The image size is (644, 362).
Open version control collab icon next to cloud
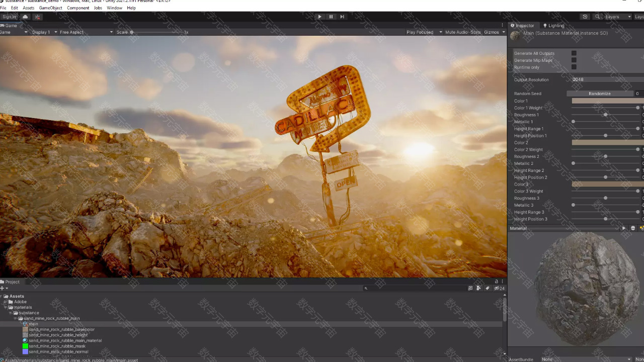(x=37, y=17)
